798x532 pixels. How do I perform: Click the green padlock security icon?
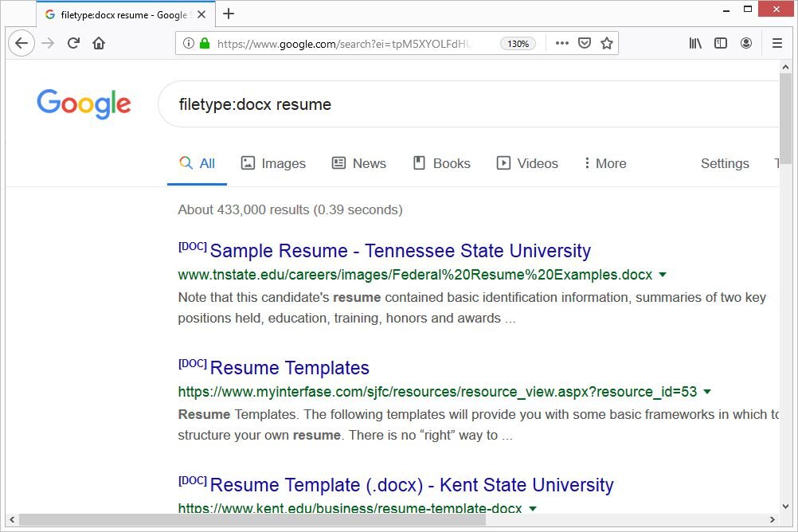[205, 43]
